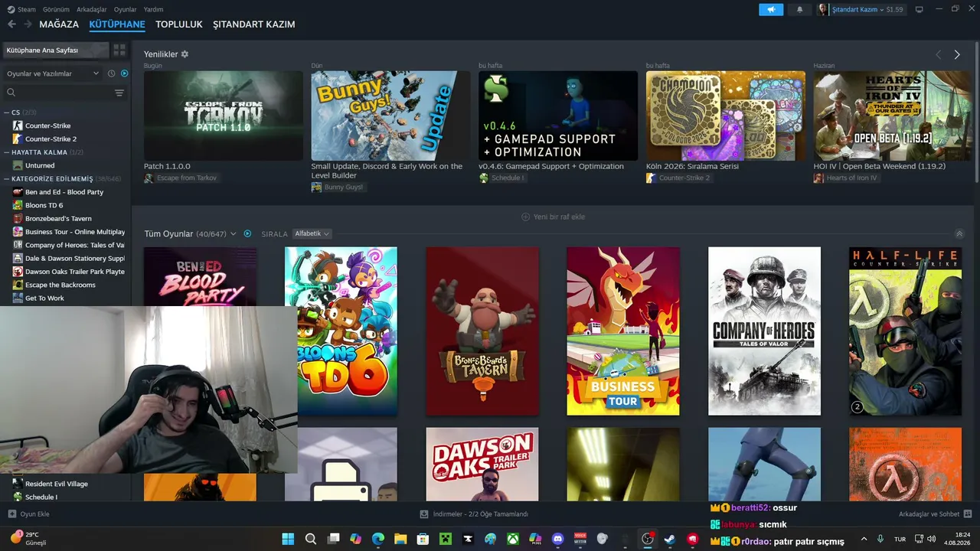Click Oyun Ekle to add game

(29, 514)
